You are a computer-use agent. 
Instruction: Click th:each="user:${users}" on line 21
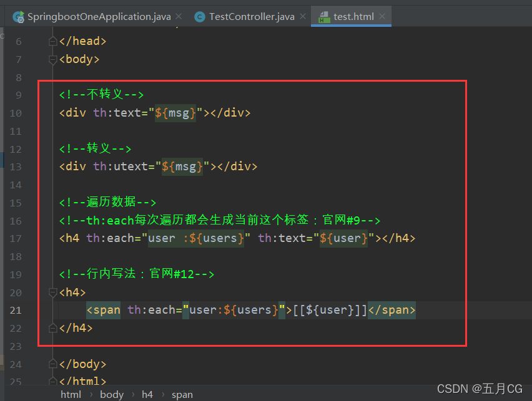pyautogui.click(x=206, y=310)
